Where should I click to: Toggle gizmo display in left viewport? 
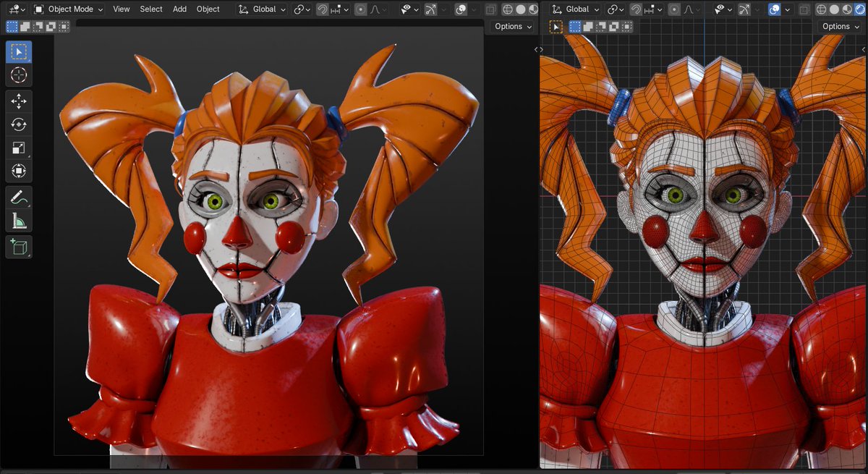click(430, 9)
